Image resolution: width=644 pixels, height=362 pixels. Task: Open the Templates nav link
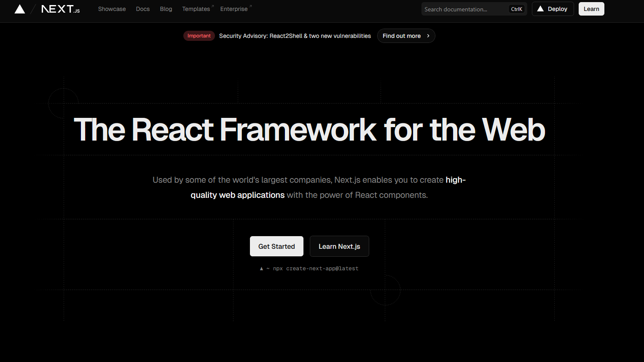196,9
